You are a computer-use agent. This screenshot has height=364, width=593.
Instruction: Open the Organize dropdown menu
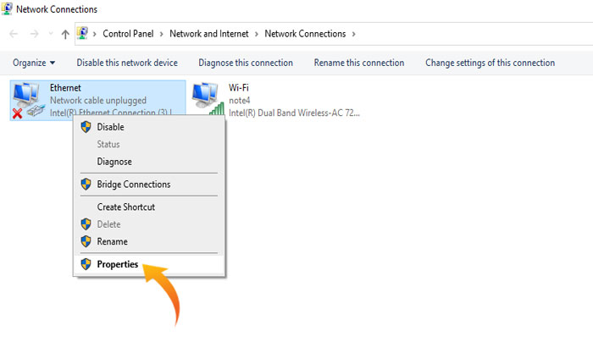34,63
